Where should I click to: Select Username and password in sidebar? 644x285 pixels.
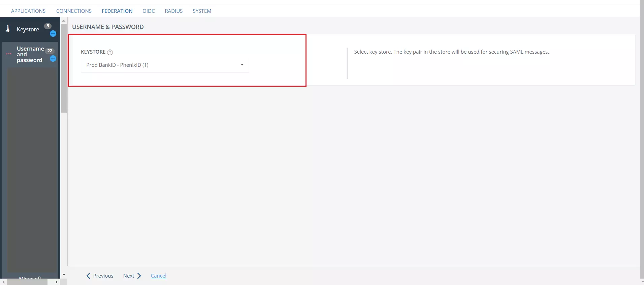[x=30, y=54]
